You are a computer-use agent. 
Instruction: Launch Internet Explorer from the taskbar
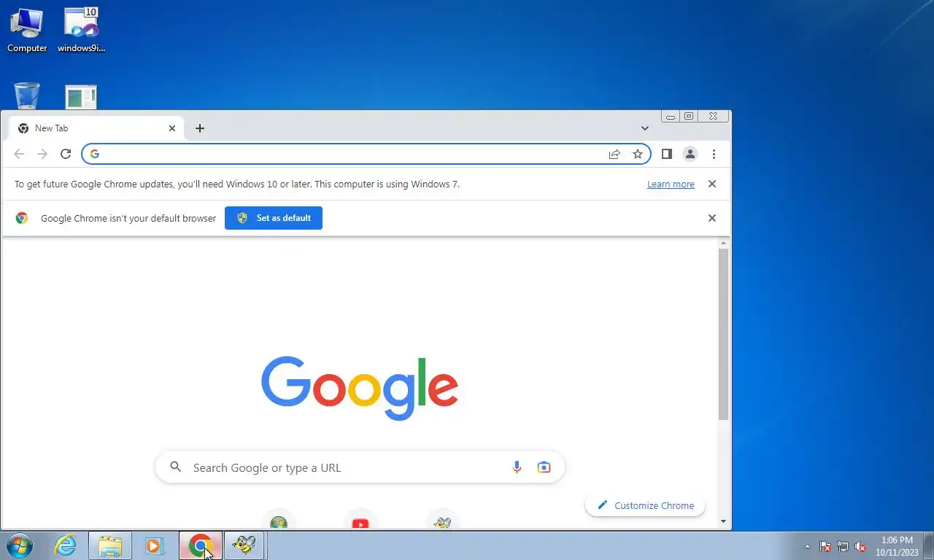coord(66,545)
